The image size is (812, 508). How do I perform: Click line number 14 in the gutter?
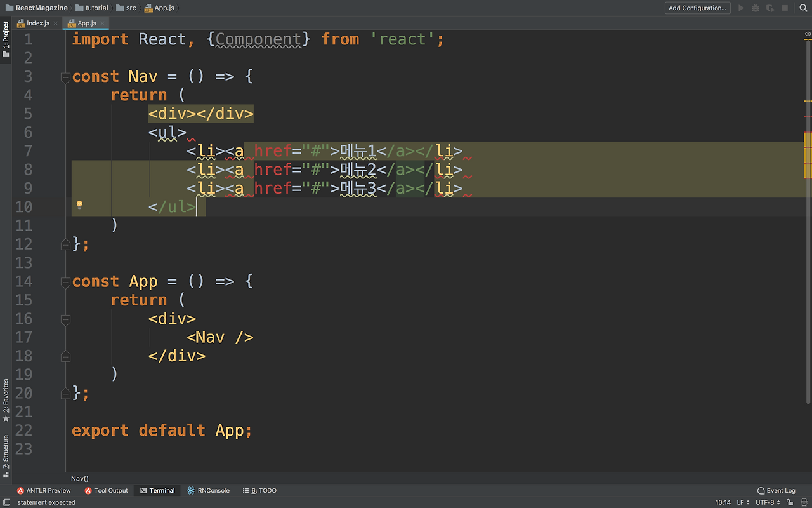point(23,281)
